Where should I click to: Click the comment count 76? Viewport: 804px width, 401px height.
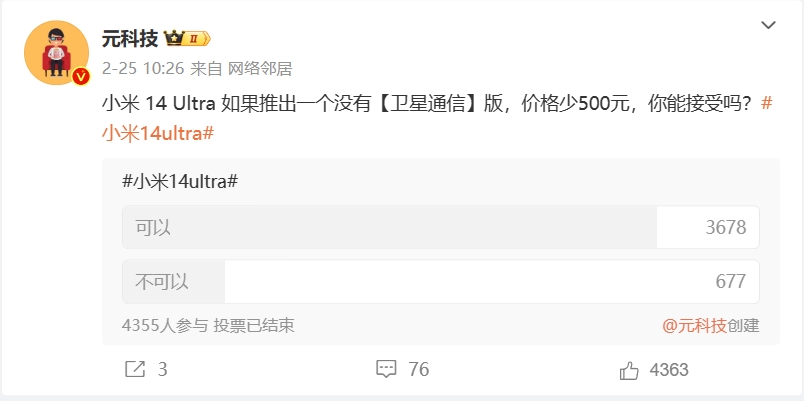[x=419, y=370]
